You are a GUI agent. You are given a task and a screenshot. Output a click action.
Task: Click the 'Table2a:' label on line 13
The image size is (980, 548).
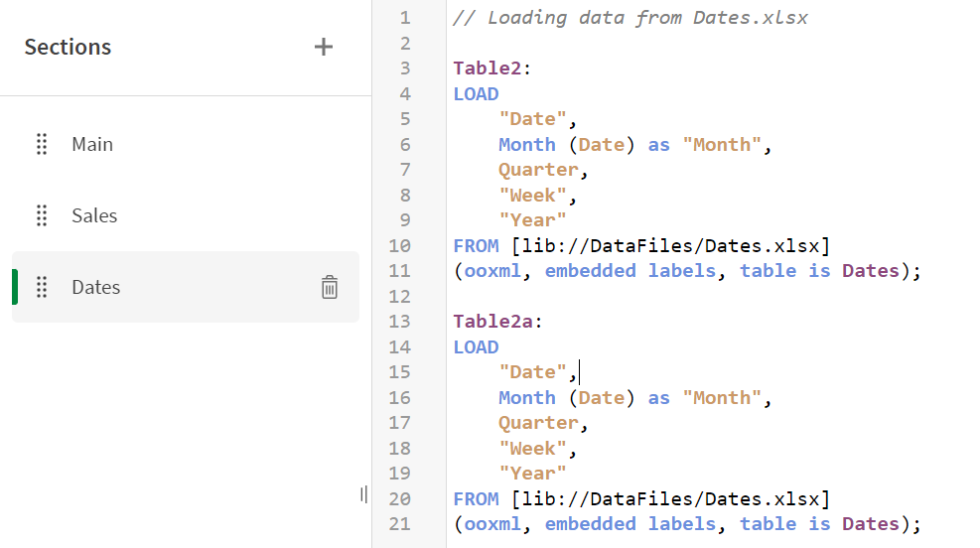pos(498,322)
